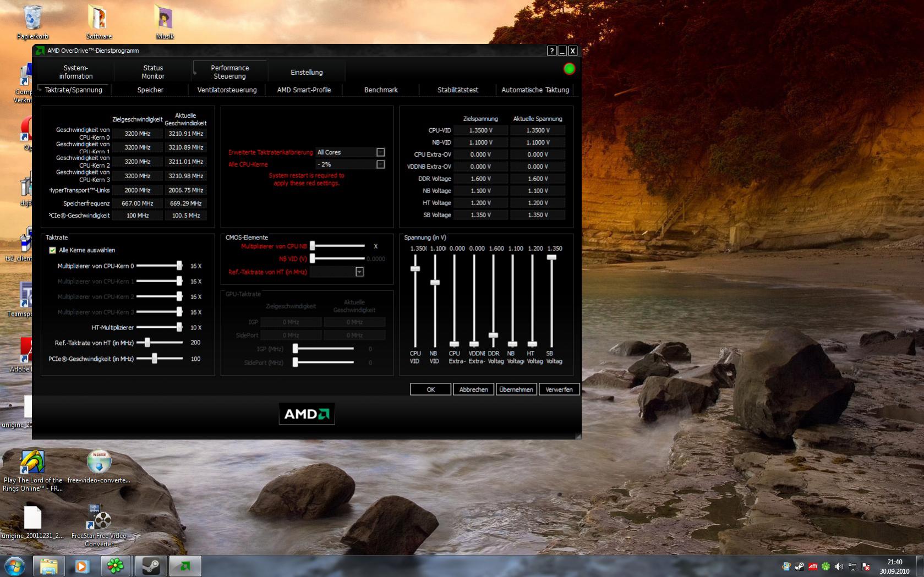Open the Ventilatorsteuerung sub-tab
The width and height of the screenshot is (924, 577).
pos(227,90)
